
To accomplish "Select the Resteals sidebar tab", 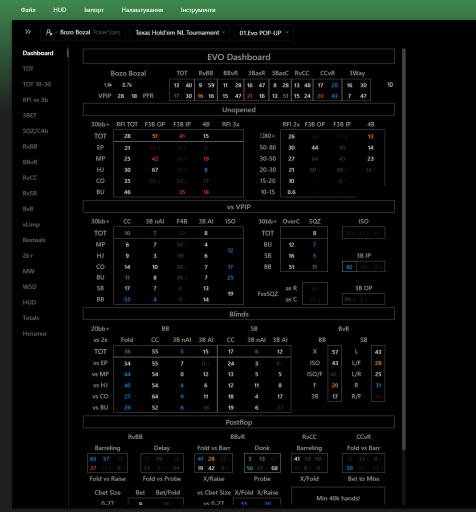I will pyautogui.click(x=34, y=240).
